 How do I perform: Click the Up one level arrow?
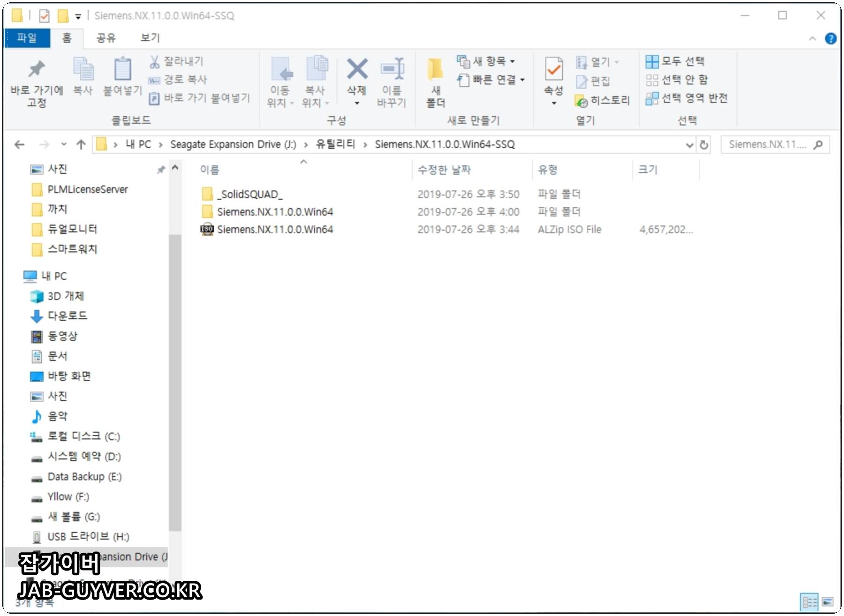pos(81,145)
